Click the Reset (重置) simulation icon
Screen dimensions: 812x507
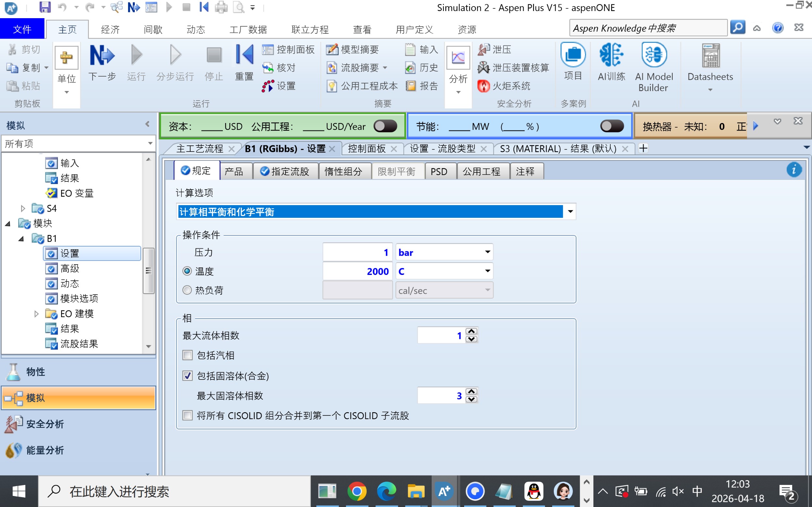(244, 55)
